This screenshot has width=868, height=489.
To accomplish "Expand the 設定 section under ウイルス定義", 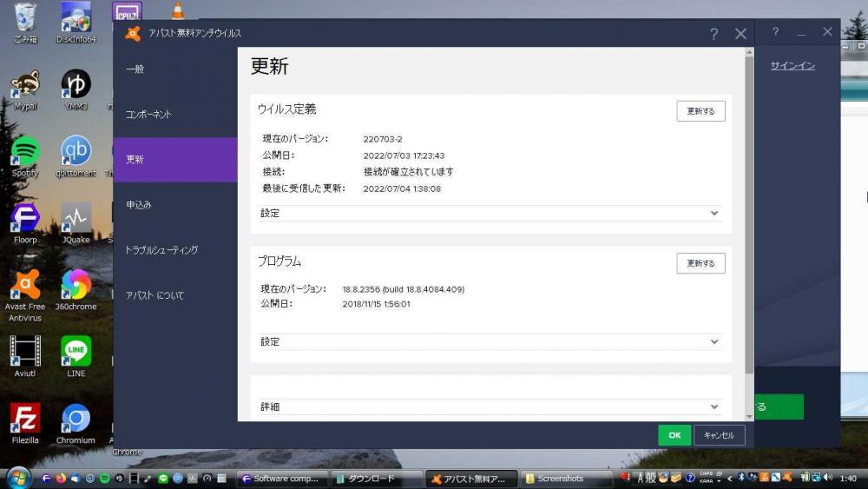I will (490, 213).
